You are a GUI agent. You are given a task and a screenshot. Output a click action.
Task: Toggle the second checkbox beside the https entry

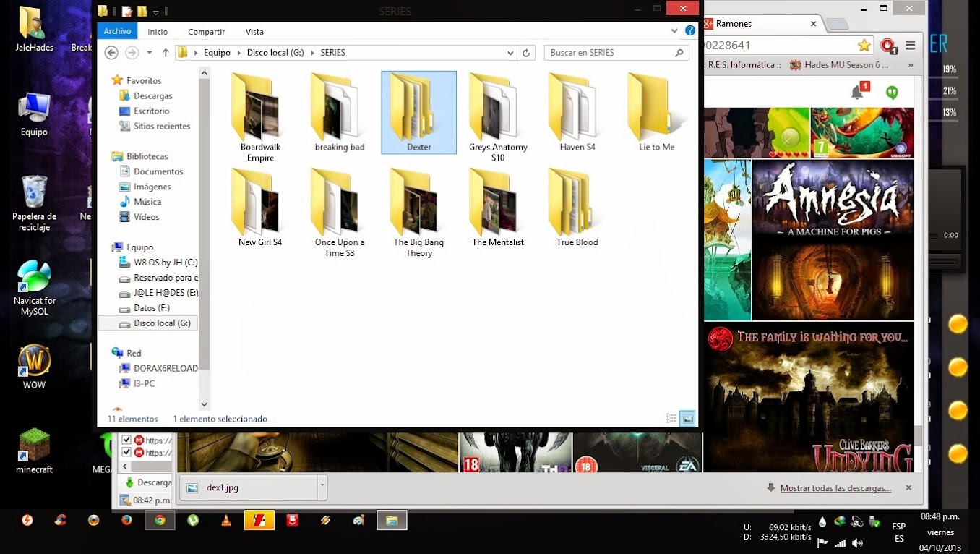(x=126, y=453)
